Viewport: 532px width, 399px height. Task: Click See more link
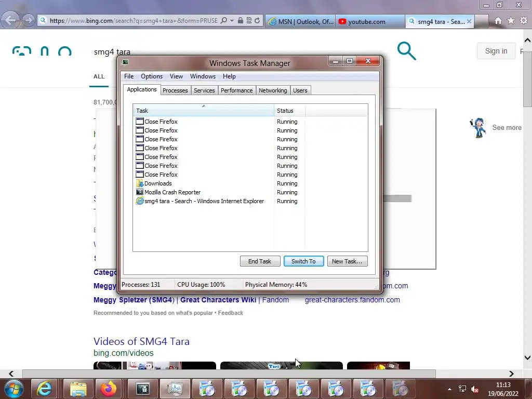pos(507,128)
